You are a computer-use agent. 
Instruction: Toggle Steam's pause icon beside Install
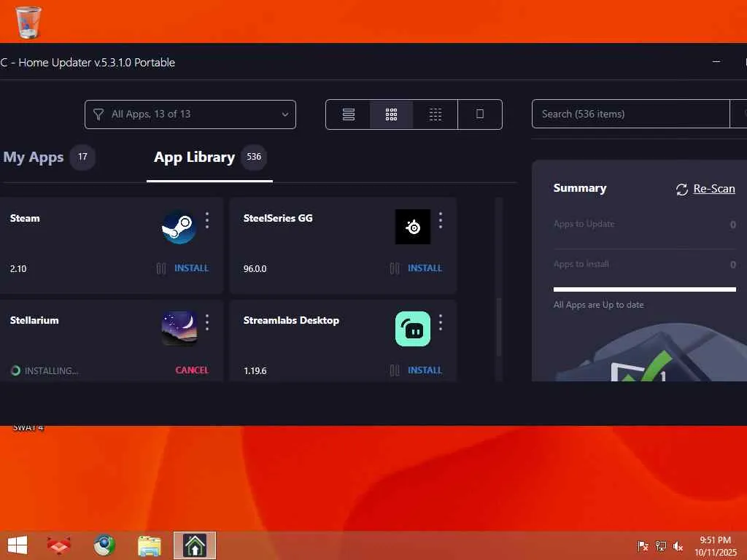click(161, 268)
